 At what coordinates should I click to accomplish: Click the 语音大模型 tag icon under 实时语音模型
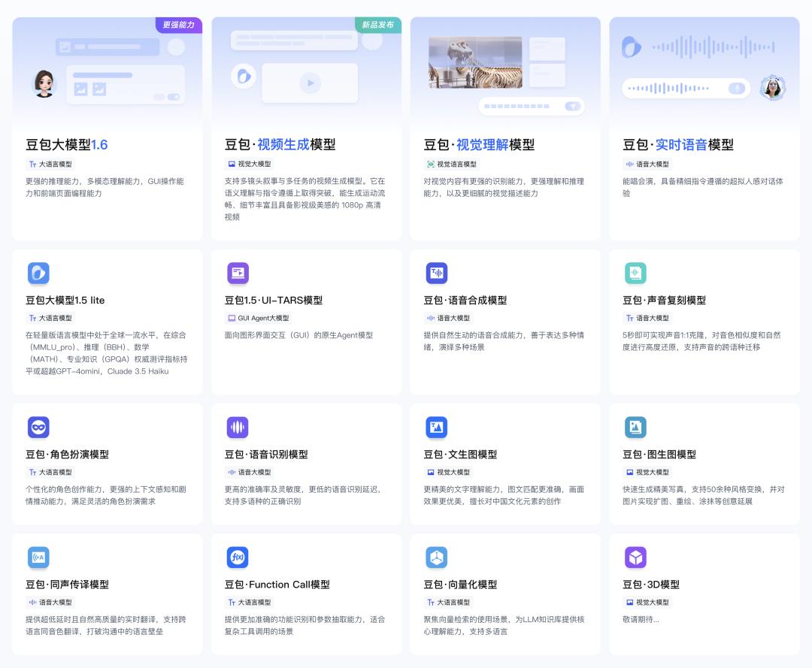tap(630, 164)
